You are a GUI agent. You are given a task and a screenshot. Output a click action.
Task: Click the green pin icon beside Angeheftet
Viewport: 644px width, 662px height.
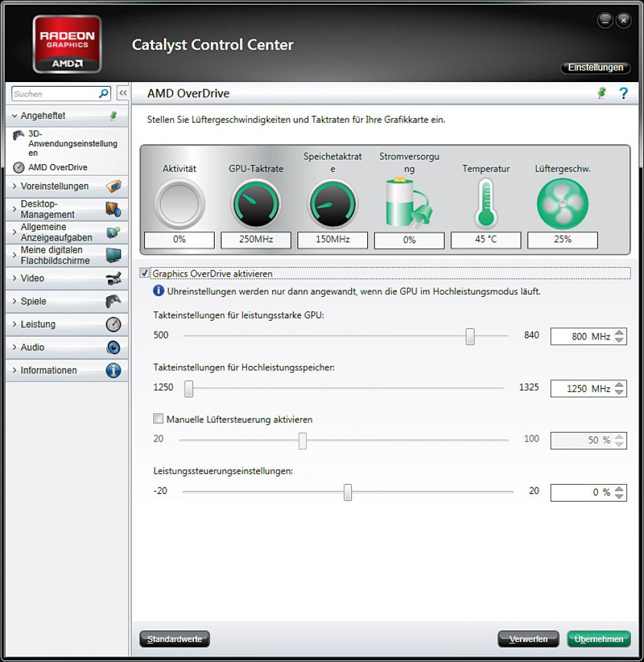tap(113, 115)
